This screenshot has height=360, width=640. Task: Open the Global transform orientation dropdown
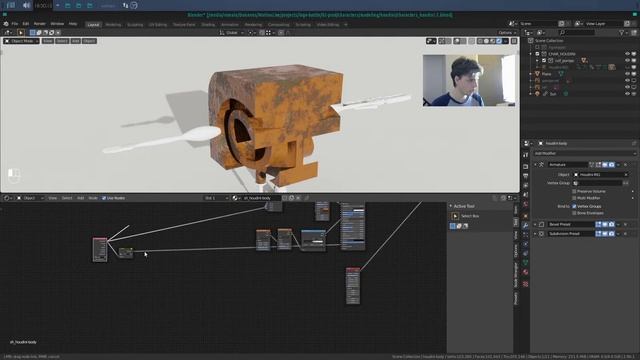tap(232, 33)
